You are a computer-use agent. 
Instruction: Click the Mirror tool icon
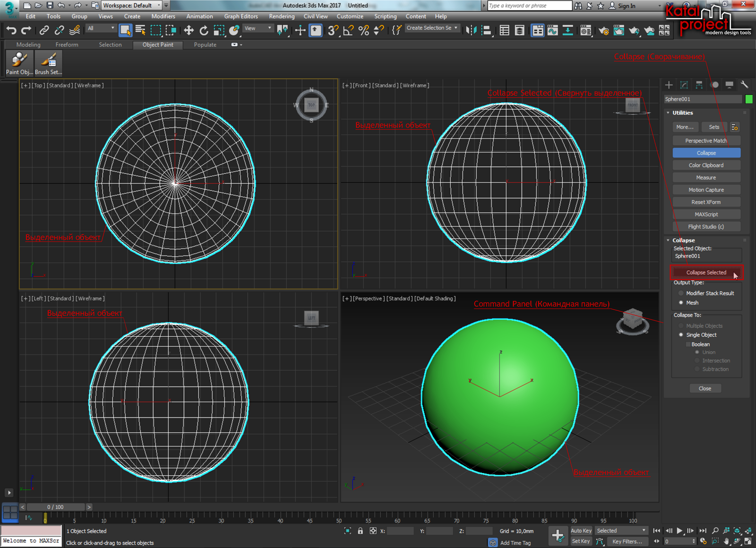click(x=471, y=30)
